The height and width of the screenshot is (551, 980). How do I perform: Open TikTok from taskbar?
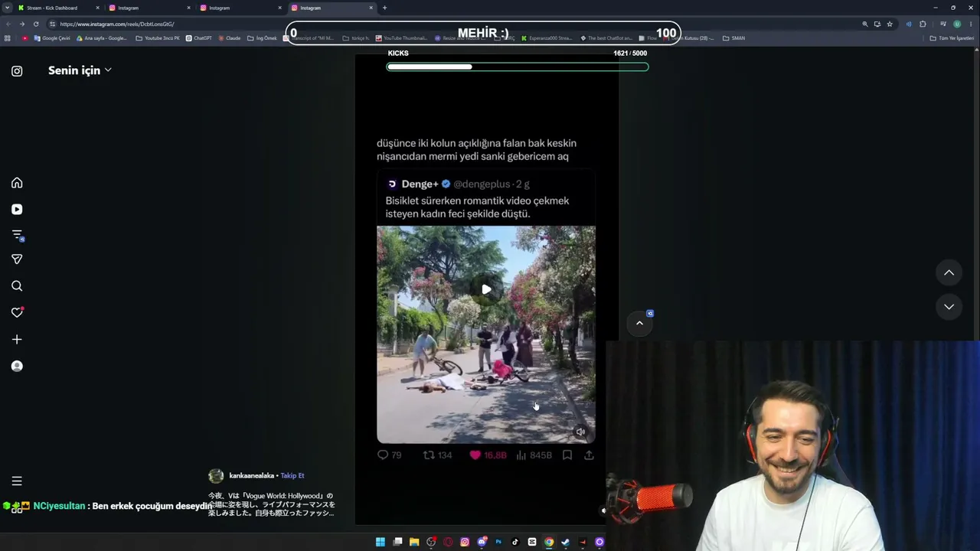515,542
